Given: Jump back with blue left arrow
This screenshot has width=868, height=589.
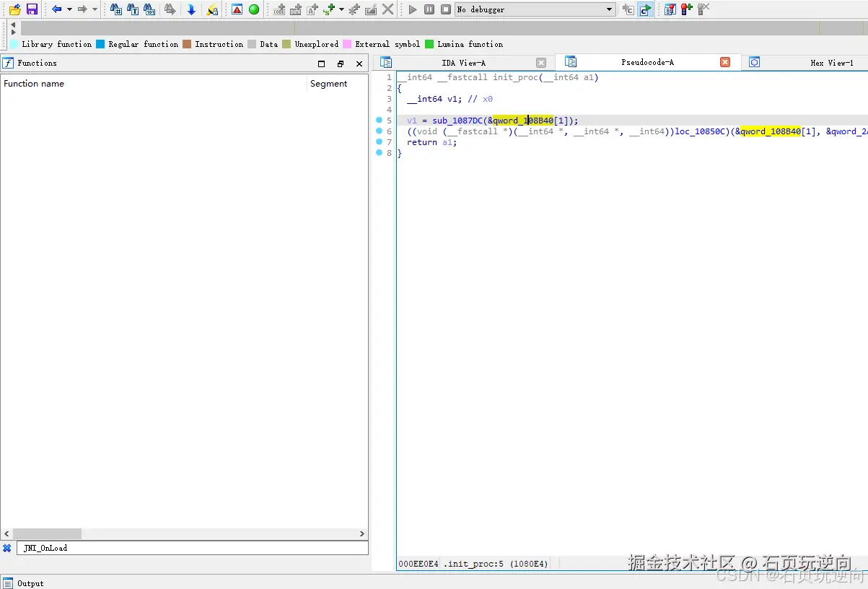Looking at the screenshot, I should point(56,9).
